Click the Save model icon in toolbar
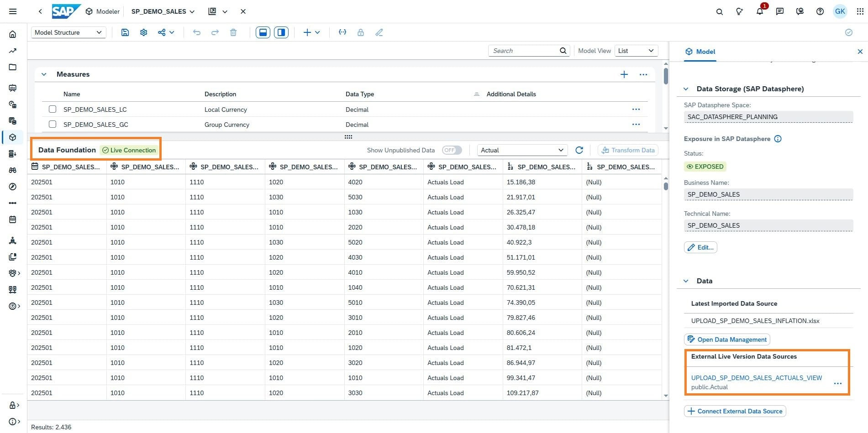 pyautogui.click(x=125, y=32)
